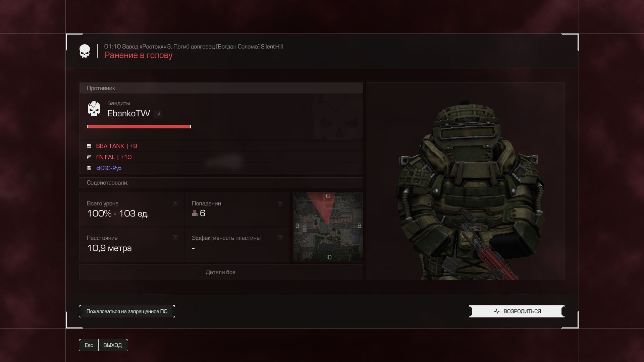Click the Bandits faction skull emblem
Screen dimensions: 644x362
(x=94, y=109)
